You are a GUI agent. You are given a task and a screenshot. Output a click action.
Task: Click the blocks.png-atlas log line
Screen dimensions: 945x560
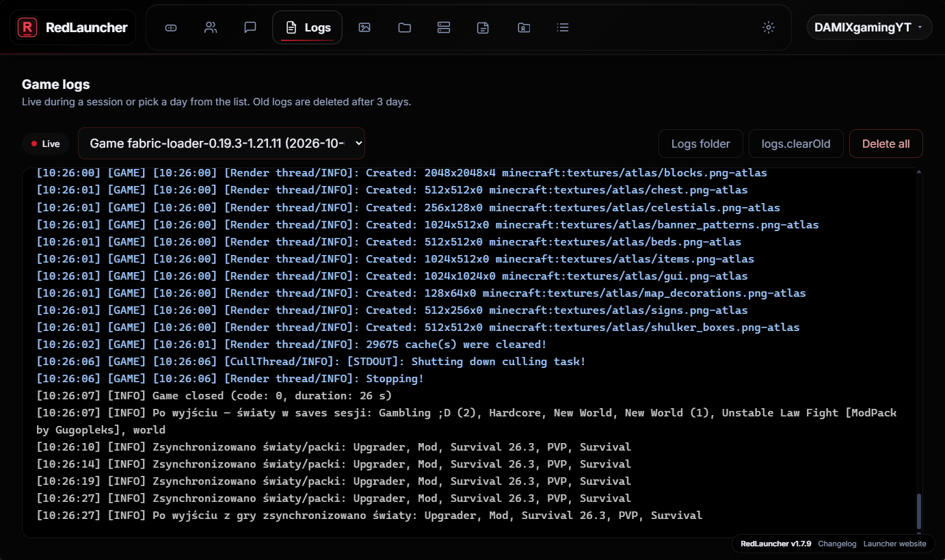pyautogui.click(x=401, y=173)
